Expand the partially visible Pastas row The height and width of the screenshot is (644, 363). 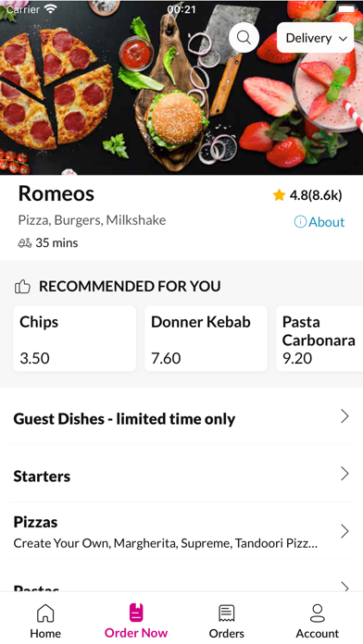[x=181, y=583]
